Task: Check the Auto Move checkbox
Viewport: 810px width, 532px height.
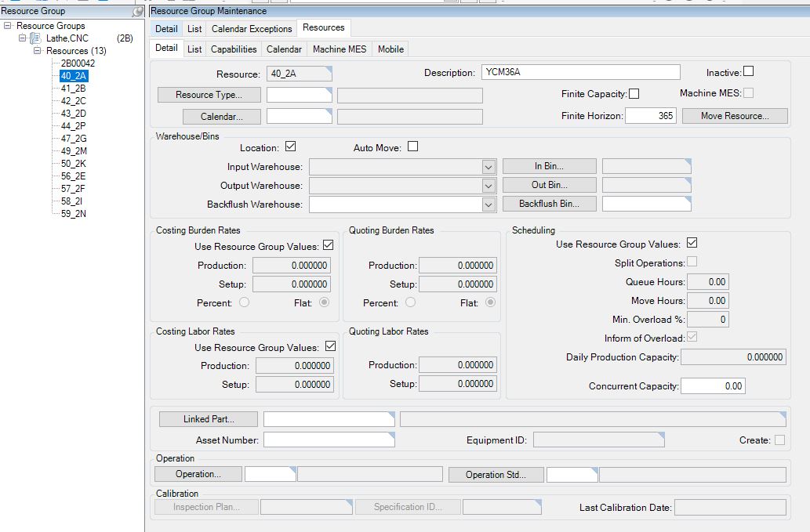Action: (x=412, y=147)
